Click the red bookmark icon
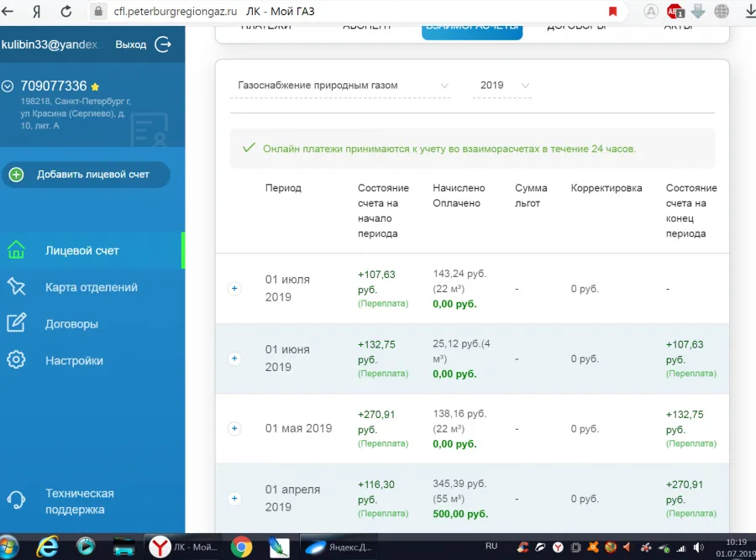Screen dimensions: 756x560 (613, 11)
